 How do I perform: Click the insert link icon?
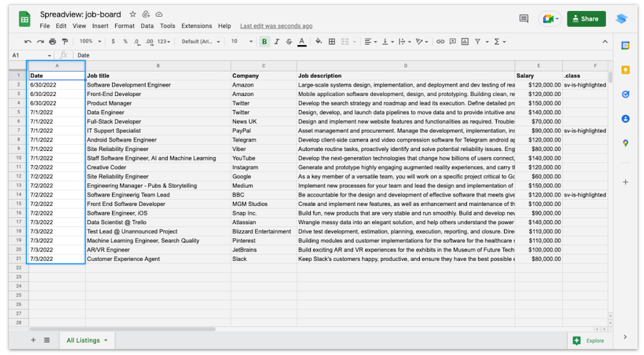coord(440,41)
